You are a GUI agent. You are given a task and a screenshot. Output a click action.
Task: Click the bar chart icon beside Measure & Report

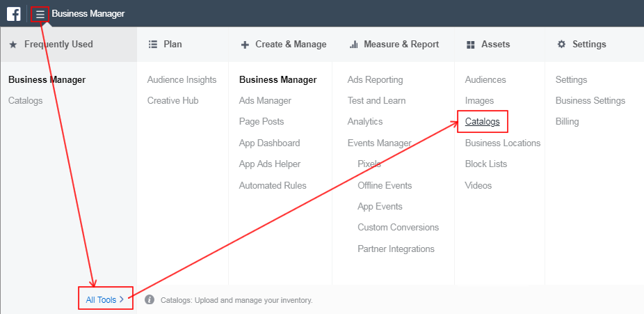353,45
